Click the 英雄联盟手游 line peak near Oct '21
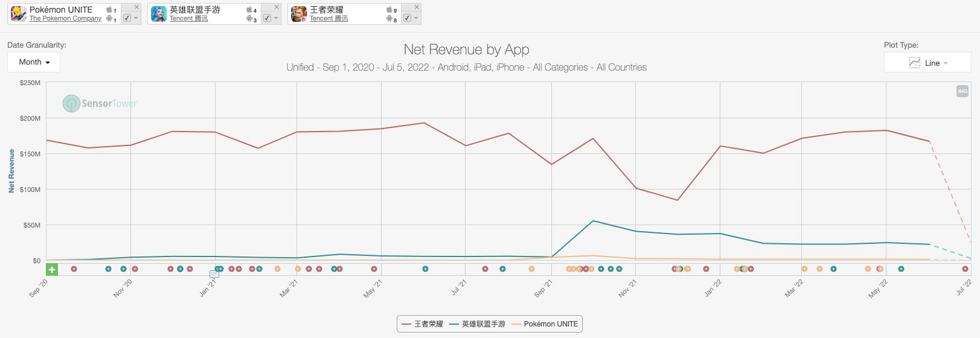 point(593,221)
